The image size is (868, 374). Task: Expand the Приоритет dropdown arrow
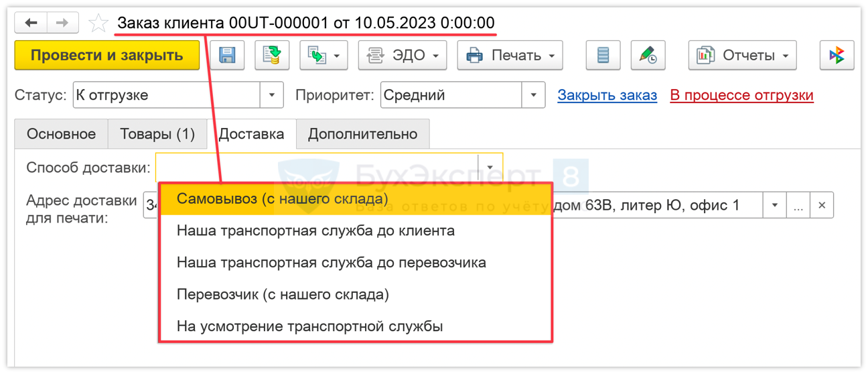point(533,95)
